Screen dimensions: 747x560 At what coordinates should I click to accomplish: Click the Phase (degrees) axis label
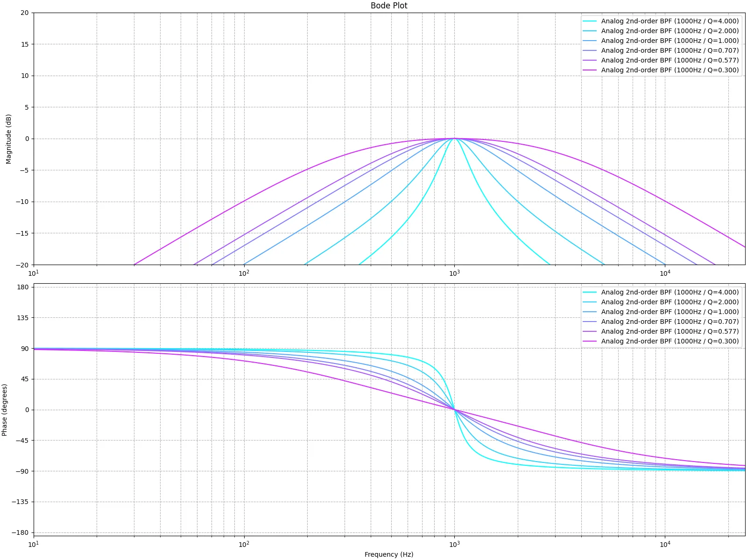click(5, 410)
